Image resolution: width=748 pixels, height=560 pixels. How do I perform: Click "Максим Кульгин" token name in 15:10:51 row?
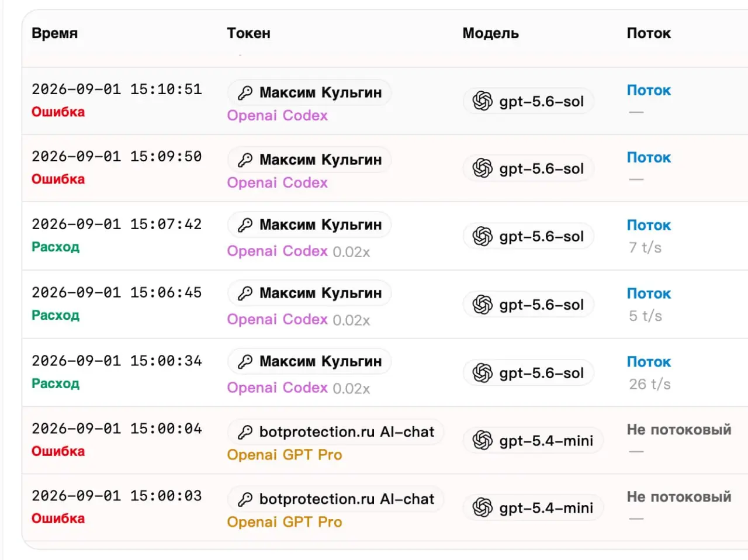(x=321, y=93)
